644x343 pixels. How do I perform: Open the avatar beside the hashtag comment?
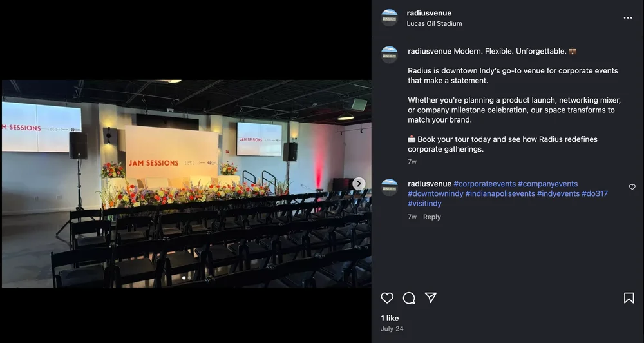click(x=390, y=187)
